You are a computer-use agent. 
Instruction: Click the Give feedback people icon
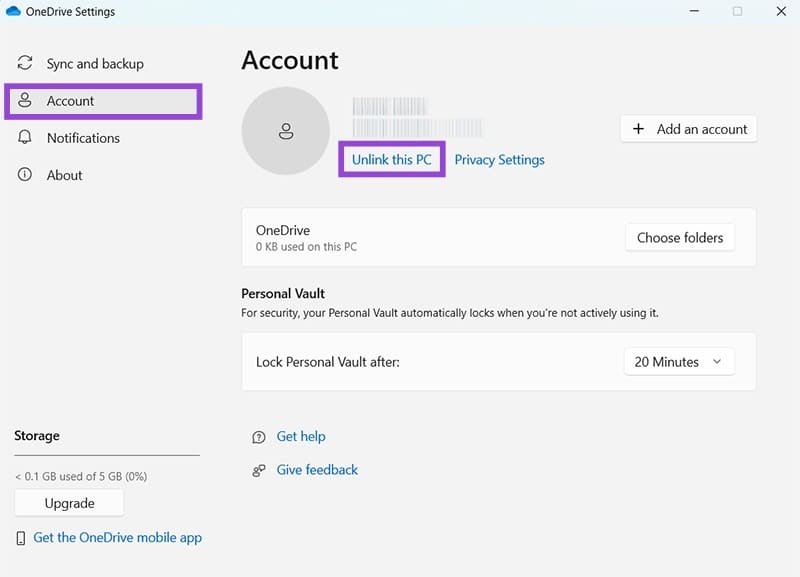coord(259,470)
